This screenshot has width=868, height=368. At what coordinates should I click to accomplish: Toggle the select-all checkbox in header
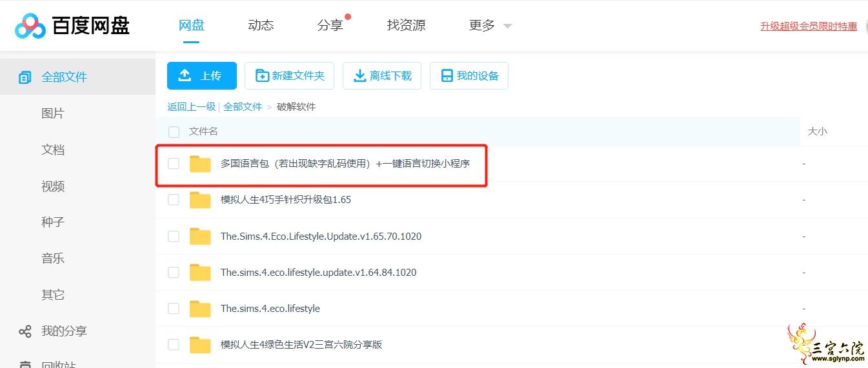click(174, 131)
